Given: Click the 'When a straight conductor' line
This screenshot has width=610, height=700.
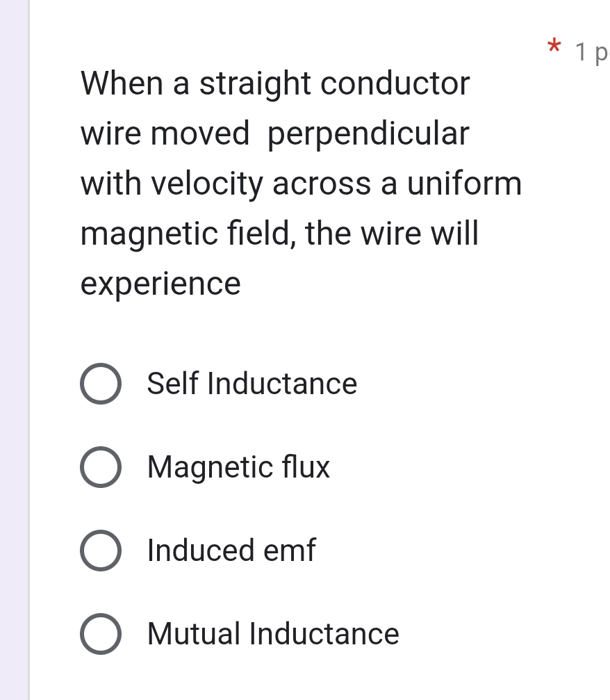Looking at the screenshot, I should [x=275, y=83].
